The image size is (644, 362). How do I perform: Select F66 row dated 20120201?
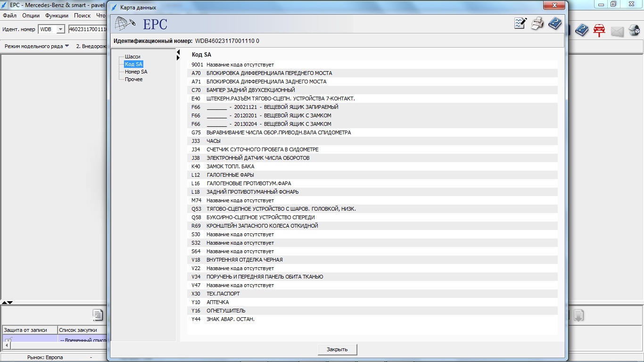[x=372, y=115]
